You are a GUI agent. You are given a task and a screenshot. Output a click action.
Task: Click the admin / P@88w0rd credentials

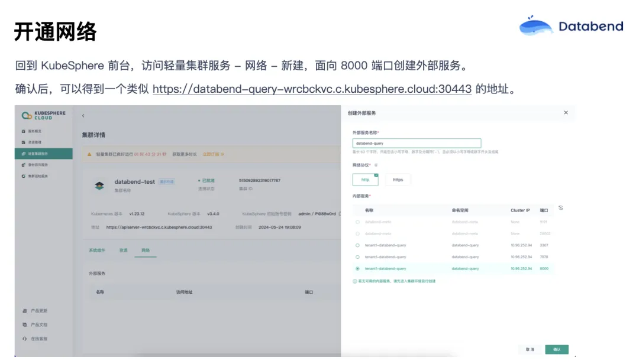coord(317,214)
